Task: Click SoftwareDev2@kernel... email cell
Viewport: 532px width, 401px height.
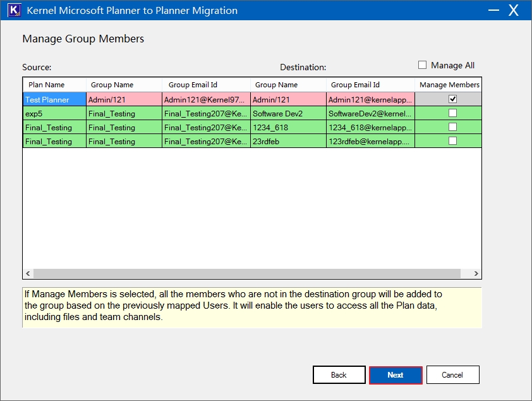Action: 370,113
